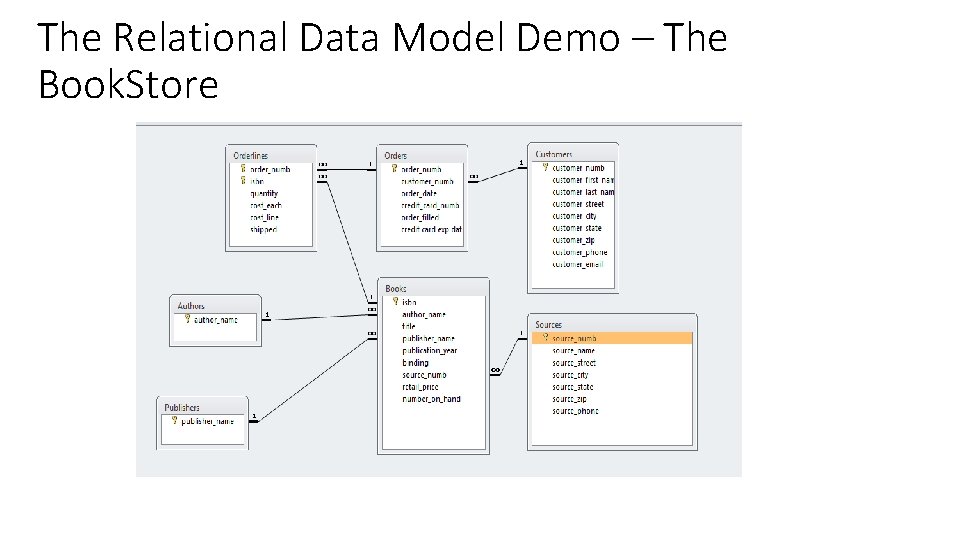Select customer_numb field in Customers table
Viewport: 960px width, 540px height.
tap(579, 168)
